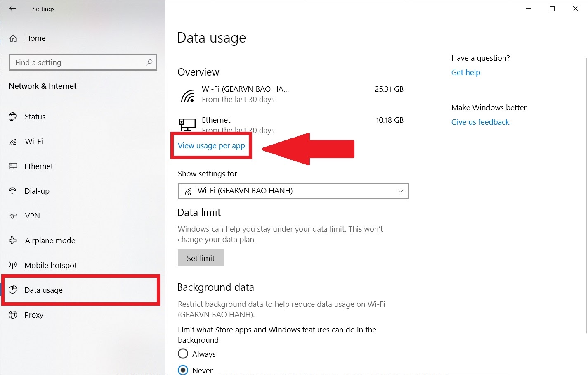Viewport: 588px width, 375px height.
Task: Click the Set limit button
Action: click(201, 258)
